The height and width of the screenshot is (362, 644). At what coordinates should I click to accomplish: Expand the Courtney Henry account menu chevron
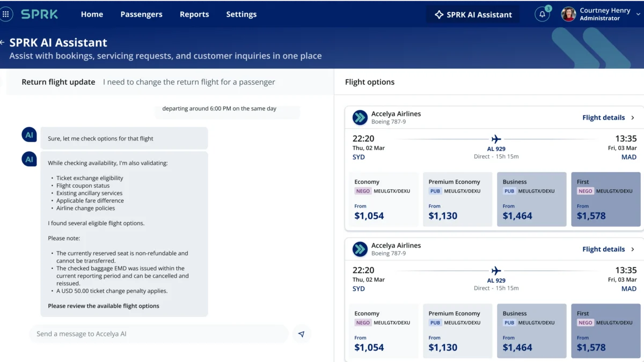(x=637, y=14)
